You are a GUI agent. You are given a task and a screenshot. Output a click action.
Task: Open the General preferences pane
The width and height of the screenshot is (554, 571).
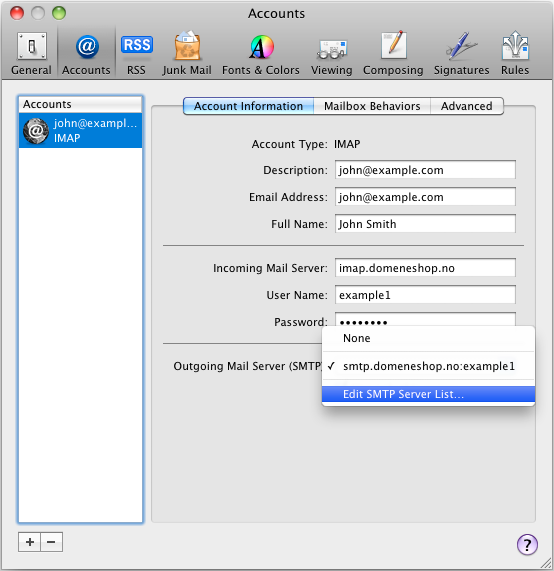(31, 54)
